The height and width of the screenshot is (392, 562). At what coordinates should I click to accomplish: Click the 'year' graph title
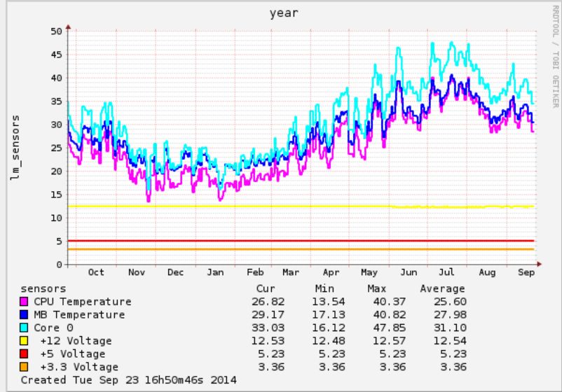pyautogui.click(x=284, y=13)
